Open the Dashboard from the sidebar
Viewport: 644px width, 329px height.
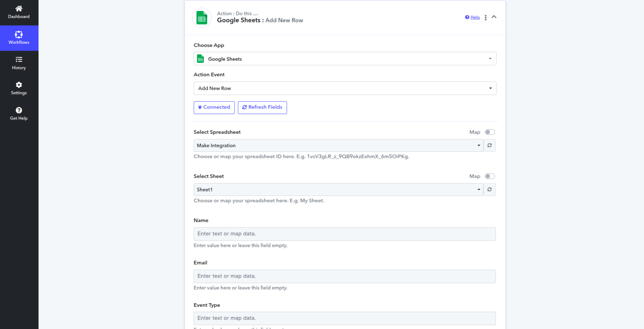tap(19, 12)
